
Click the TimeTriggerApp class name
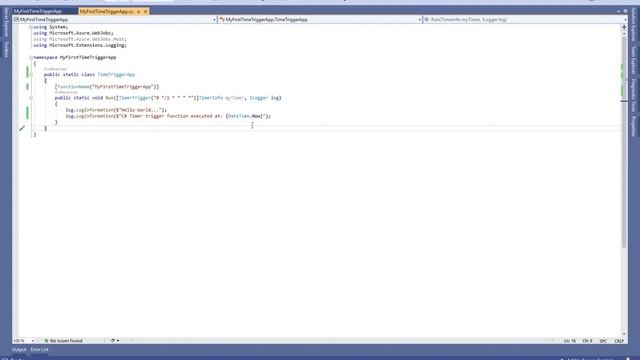116,75
